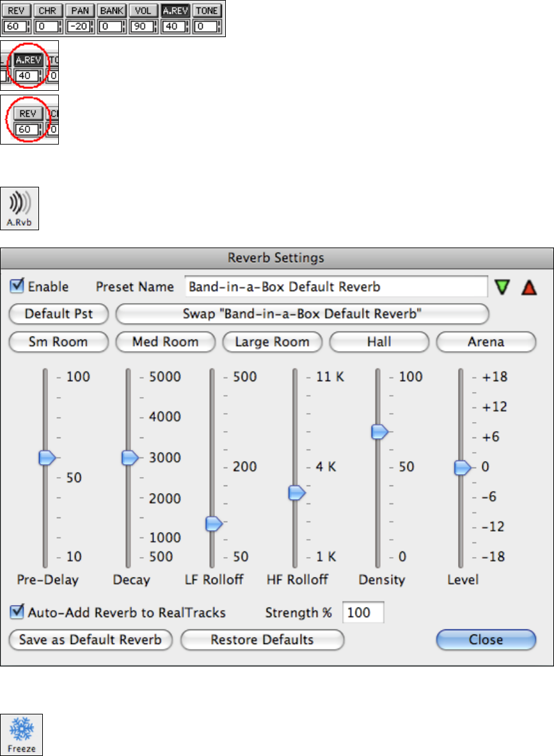Focus the Preset Name text field
Image resolution: width=554 pixels, height=756 pixels.
(x=336, y=287)
